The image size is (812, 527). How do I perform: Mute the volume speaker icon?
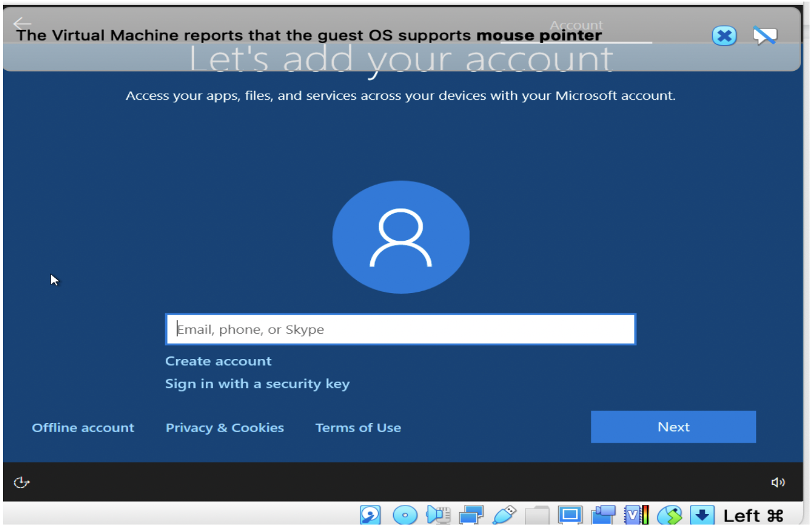coord(778,482)
